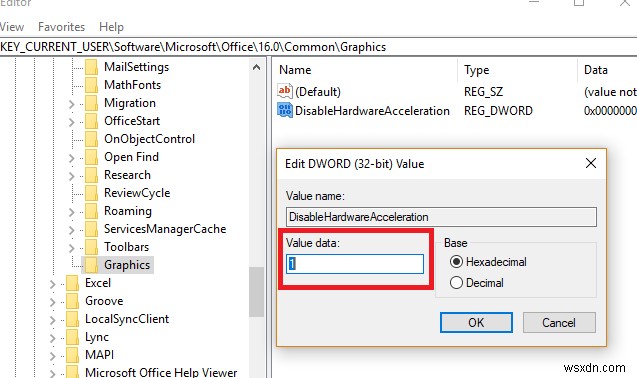Click the ReviewCycle folder icon
Viewport: 637px width, 378px height.
click(x=91, y=193)
